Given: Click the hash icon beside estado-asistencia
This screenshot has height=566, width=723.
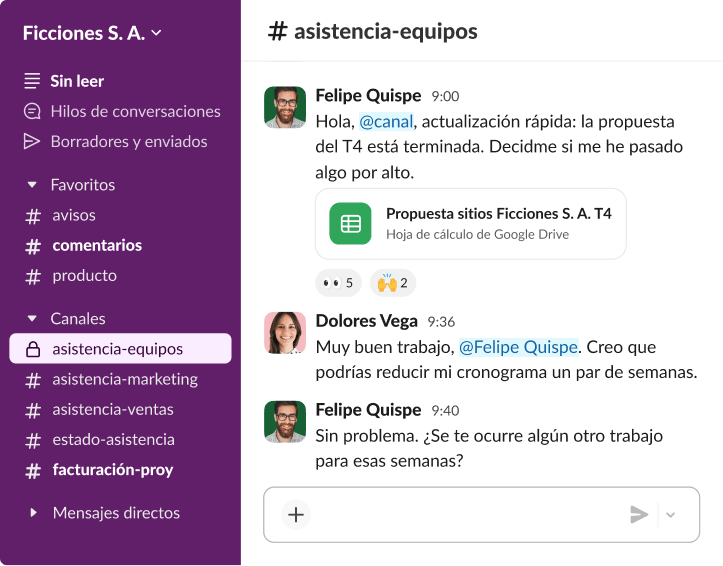Looking at the screenshot, I should tap(33, 440).
